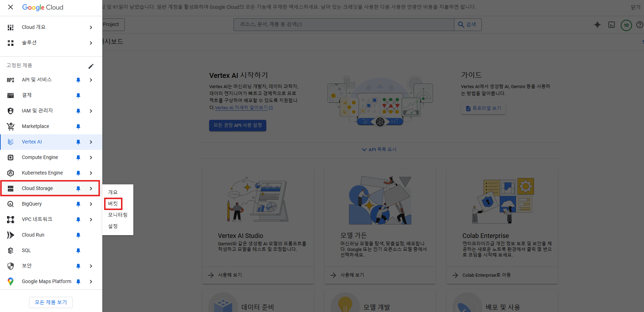644x312 pixels.
Task: Unpin Marketplace pin toggle
Action: (78, 127)
